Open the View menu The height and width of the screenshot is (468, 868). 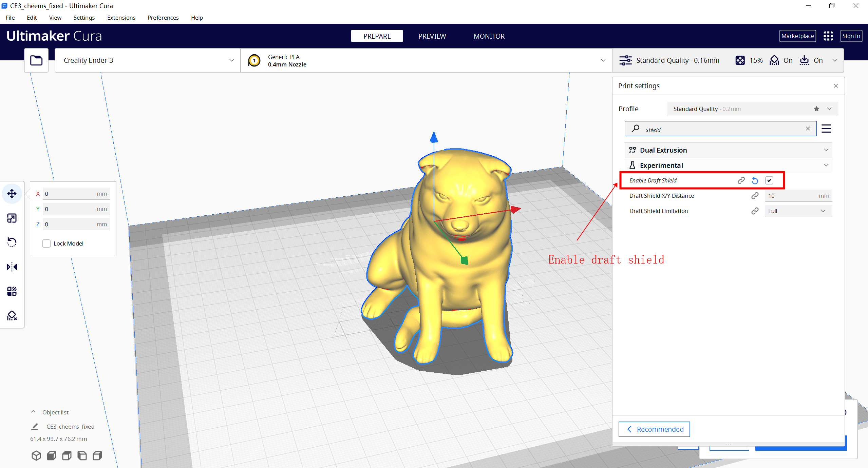pyautogui.click(x=55, y=18)
